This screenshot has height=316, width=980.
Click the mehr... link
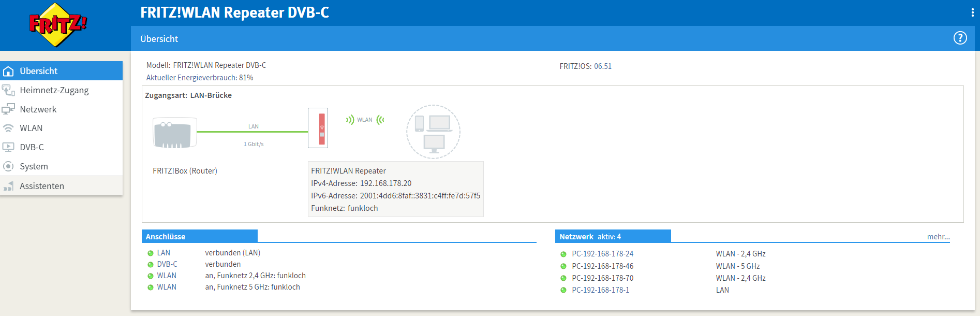[x=938, y=237]
